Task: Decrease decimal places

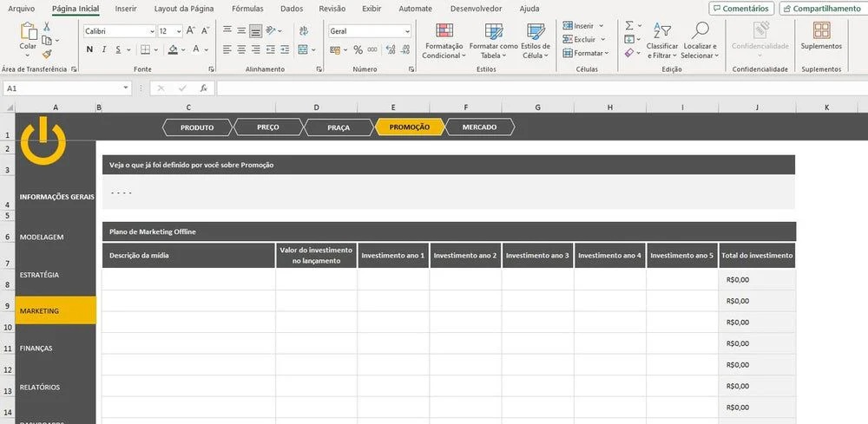Action: 405,50
